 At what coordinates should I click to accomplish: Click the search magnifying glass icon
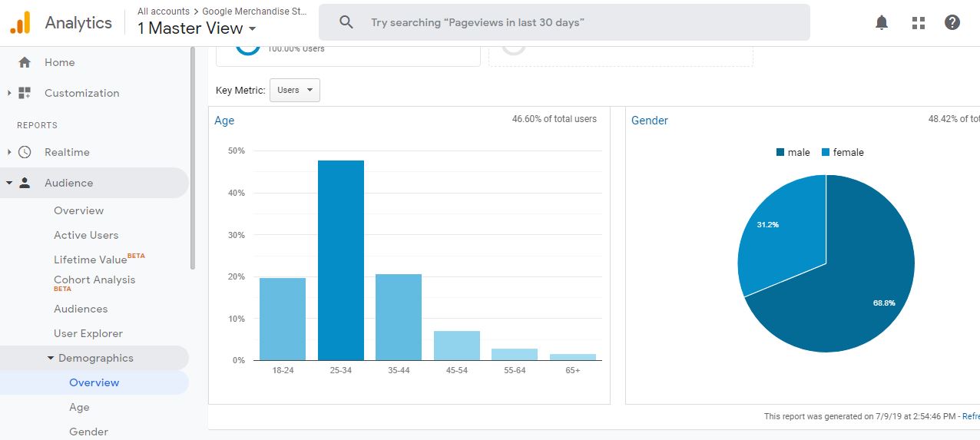click(x=346, y=23)
